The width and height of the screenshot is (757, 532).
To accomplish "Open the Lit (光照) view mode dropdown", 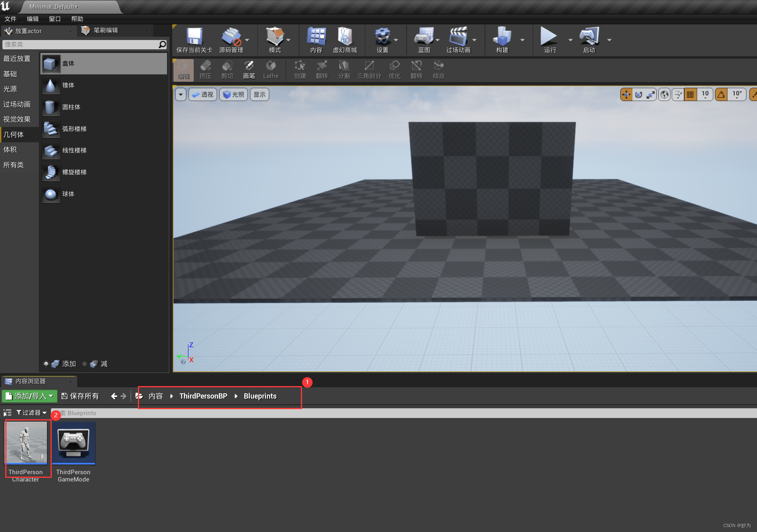I will [233, 95].
